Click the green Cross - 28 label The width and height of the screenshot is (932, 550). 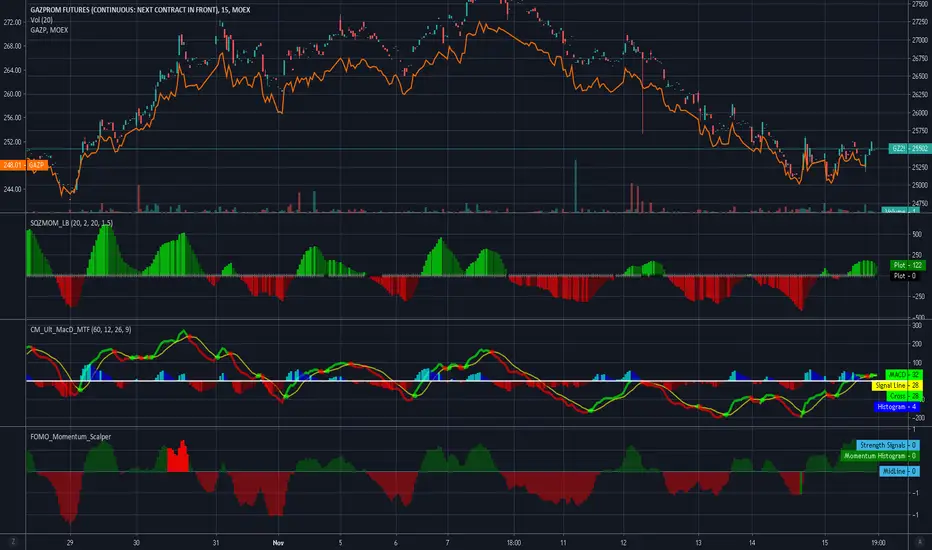[904, 396]
